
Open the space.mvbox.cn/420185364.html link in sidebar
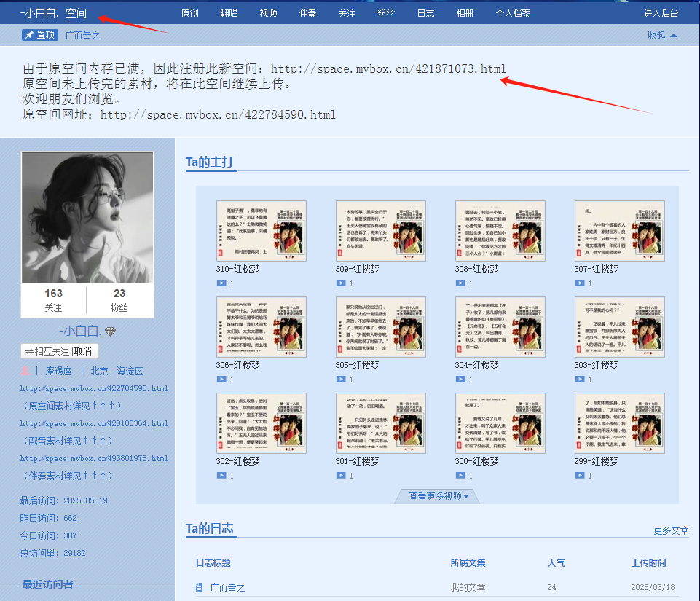point(94,423)
